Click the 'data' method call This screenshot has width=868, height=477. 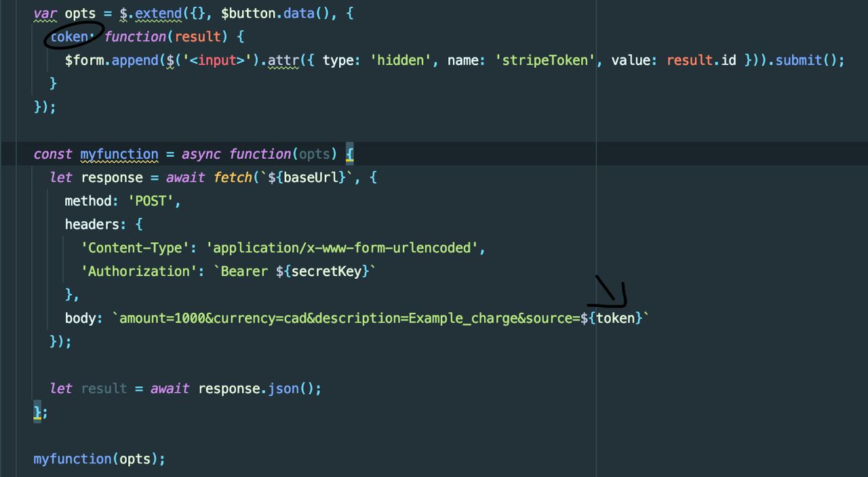tap(299, 13)
